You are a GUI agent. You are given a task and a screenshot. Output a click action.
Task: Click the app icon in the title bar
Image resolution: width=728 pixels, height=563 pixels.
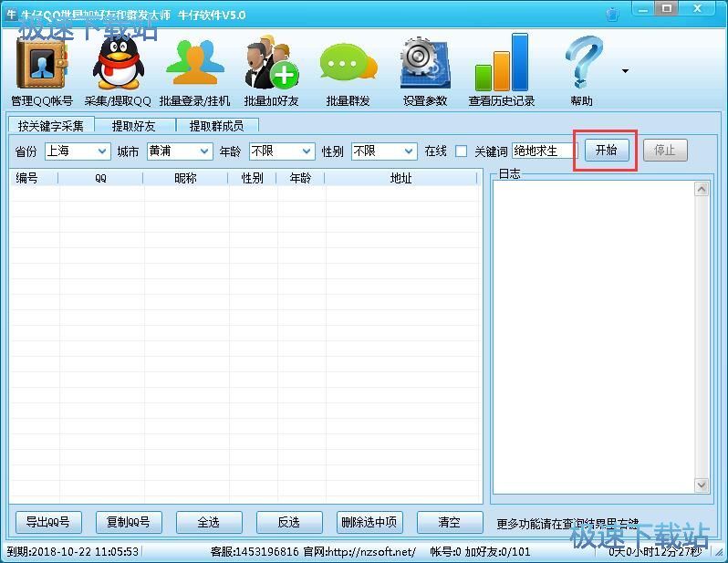(11, 14)
